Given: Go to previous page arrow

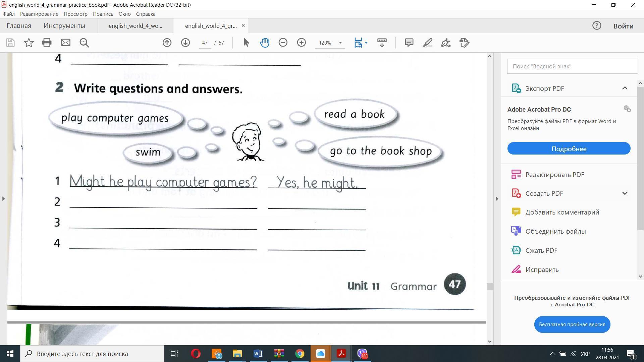Looking at the screenshot, I should tap(167, 43).
